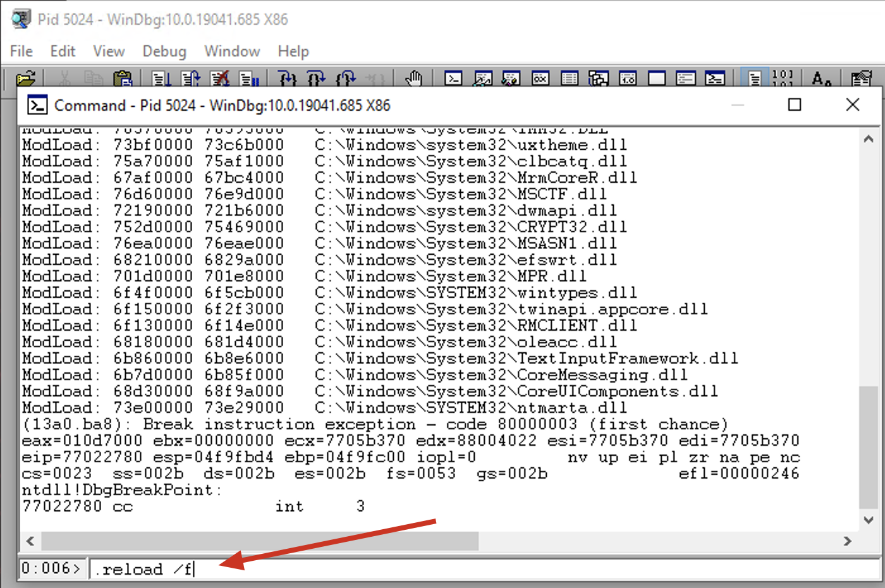Click the Stop Debugging icon
This screenshot has width=885, height=588.
tap(219, 79)
